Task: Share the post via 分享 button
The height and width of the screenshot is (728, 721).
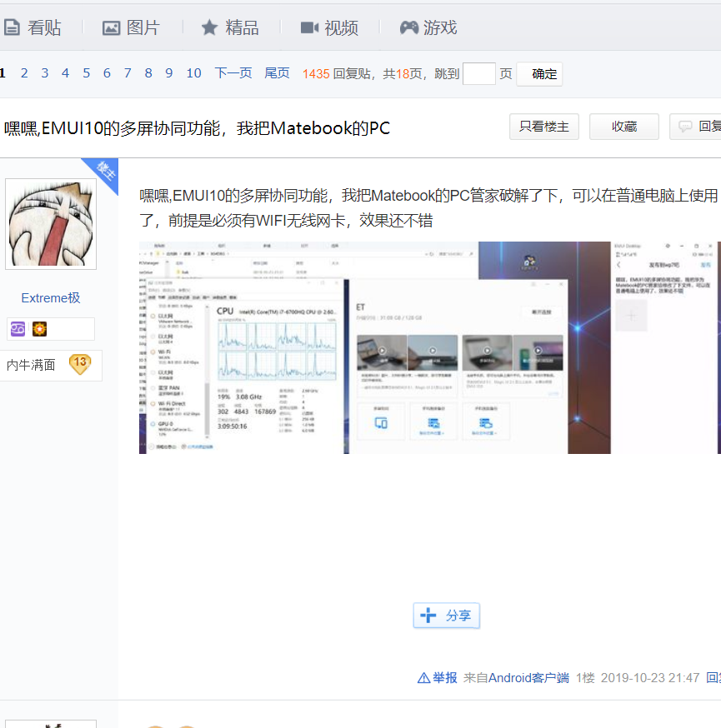Action: pos(447,616)
